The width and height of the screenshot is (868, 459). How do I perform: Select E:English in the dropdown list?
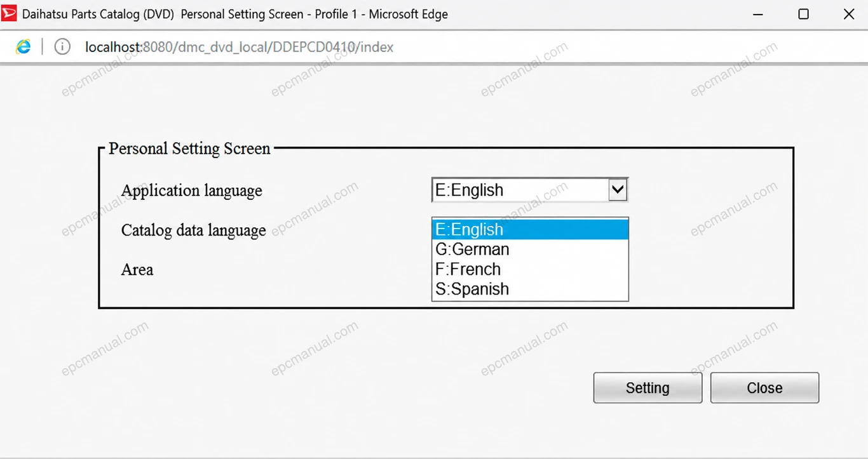click(530, 229)
